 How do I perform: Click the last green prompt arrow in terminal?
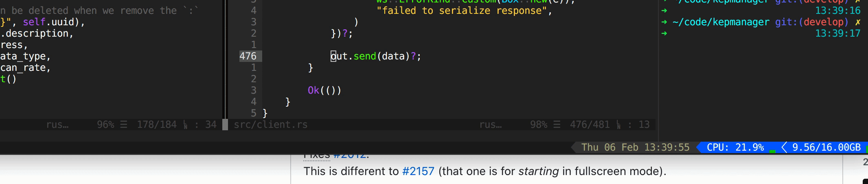pos(664,33)
